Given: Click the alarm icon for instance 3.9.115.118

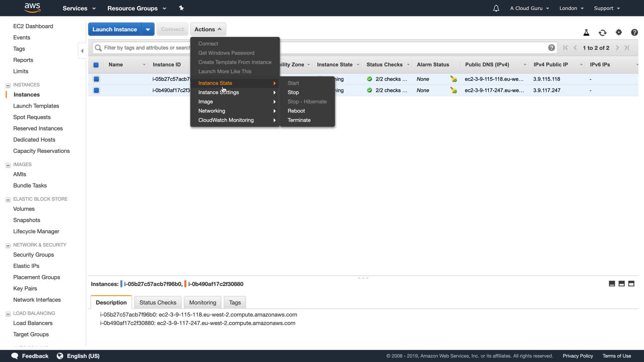Looking at the screenshot, I should click(x=453, y=79).
